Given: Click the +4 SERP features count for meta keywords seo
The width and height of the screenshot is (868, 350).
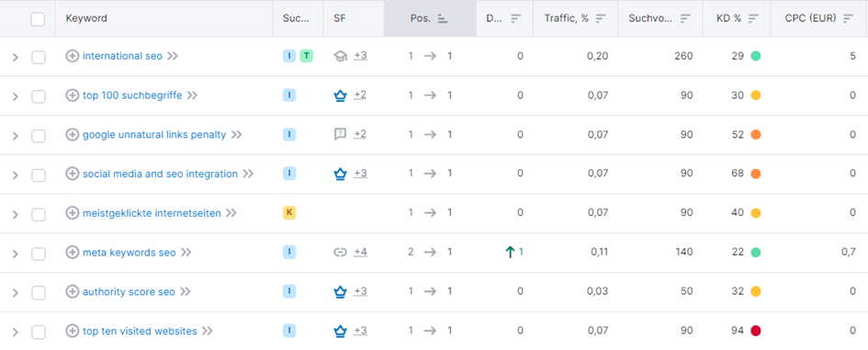Looking at the screenshot, I should 360,253.
